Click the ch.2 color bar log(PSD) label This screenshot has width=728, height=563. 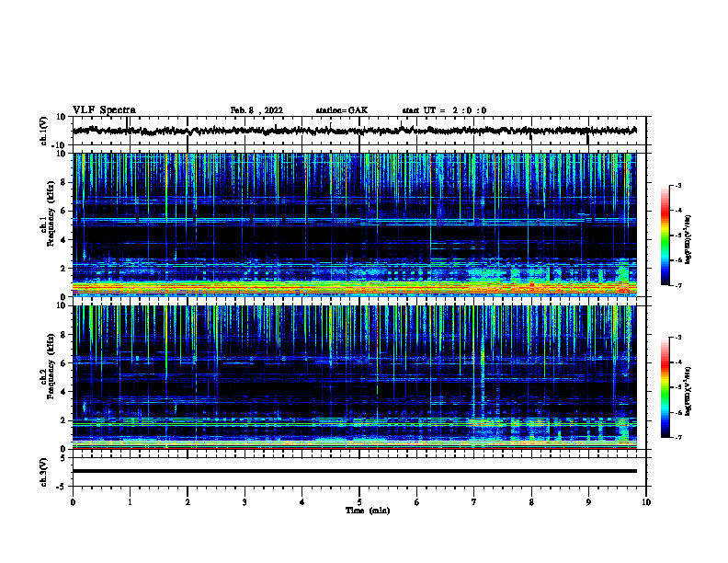pyautogui.click(x=688, y=390)
